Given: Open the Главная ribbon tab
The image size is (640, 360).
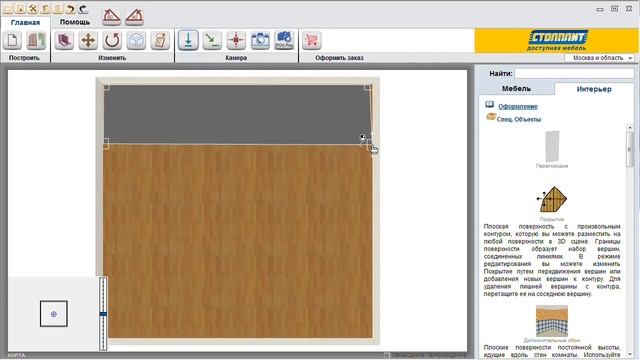Looking at the screenshot, I should [25, 22].
